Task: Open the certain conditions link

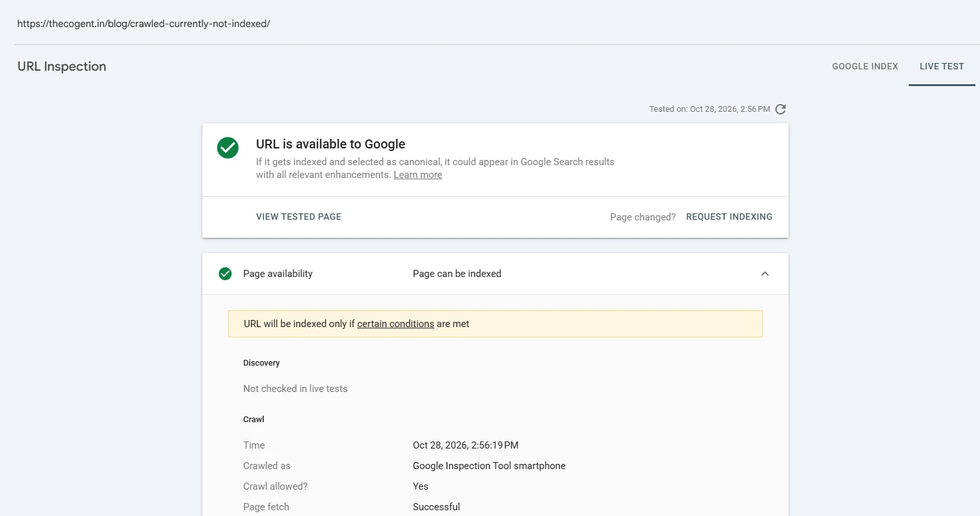Action: coord(396,324)
